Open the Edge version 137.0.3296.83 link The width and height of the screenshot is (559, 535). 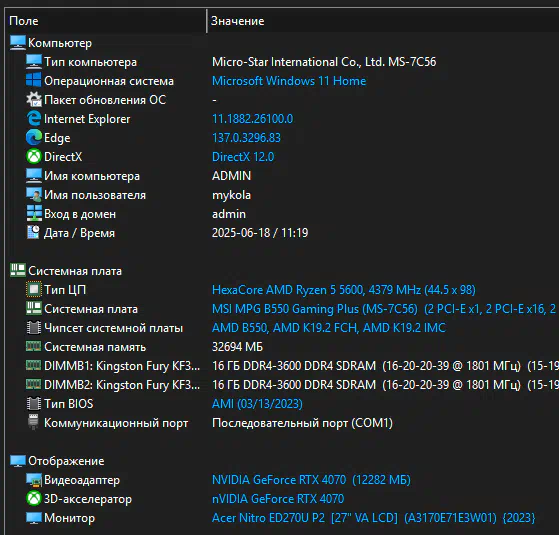[246, 138]
